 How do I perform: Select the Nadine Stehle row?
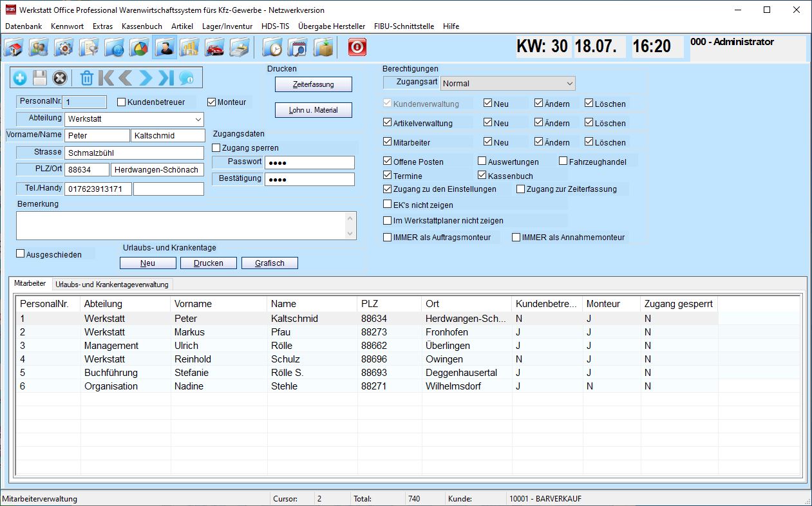(367, 386)
